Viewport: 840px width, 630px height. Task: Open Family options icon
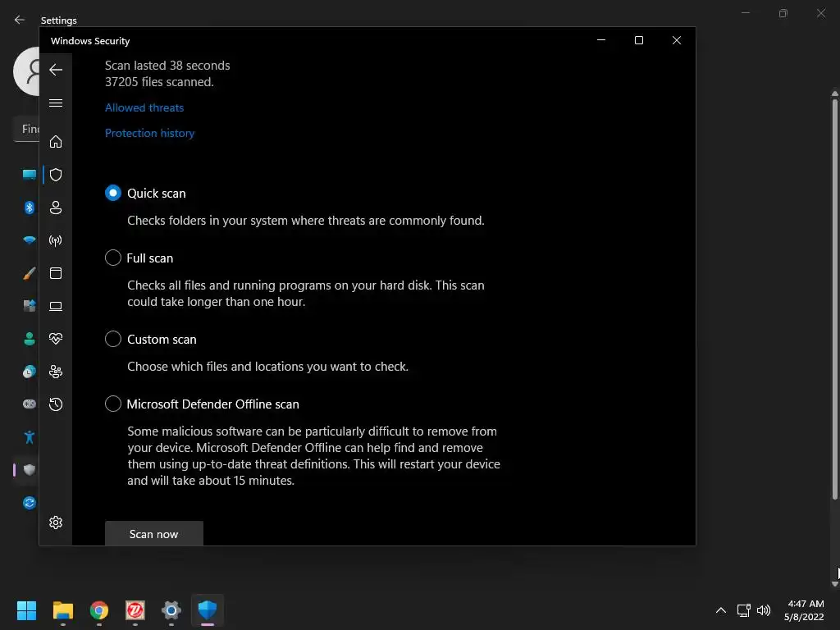tap(56, 372)
